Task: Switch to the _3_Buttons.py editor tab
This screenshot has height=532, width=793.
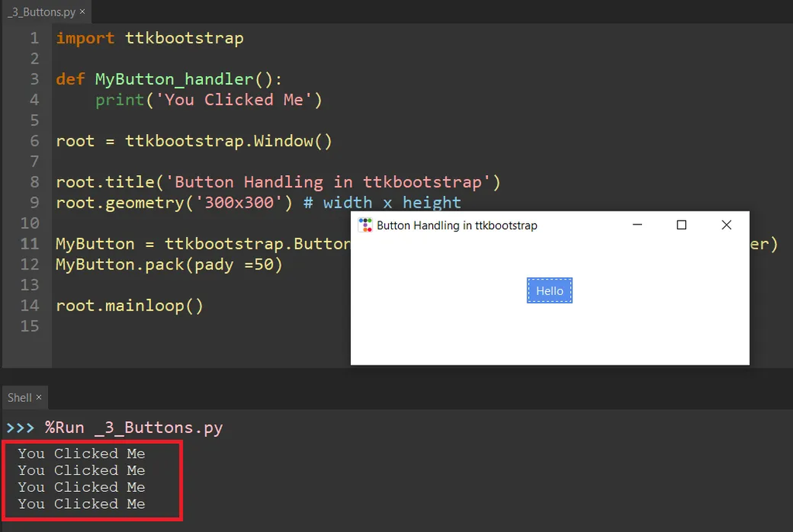Action: coord(40,12)
